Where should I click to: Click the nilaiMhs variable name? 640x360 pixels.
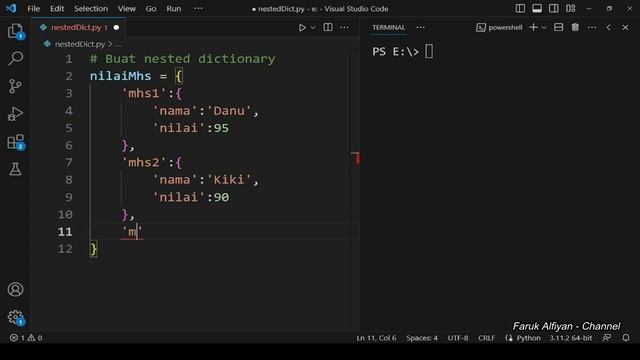click(x=120, y=76)
